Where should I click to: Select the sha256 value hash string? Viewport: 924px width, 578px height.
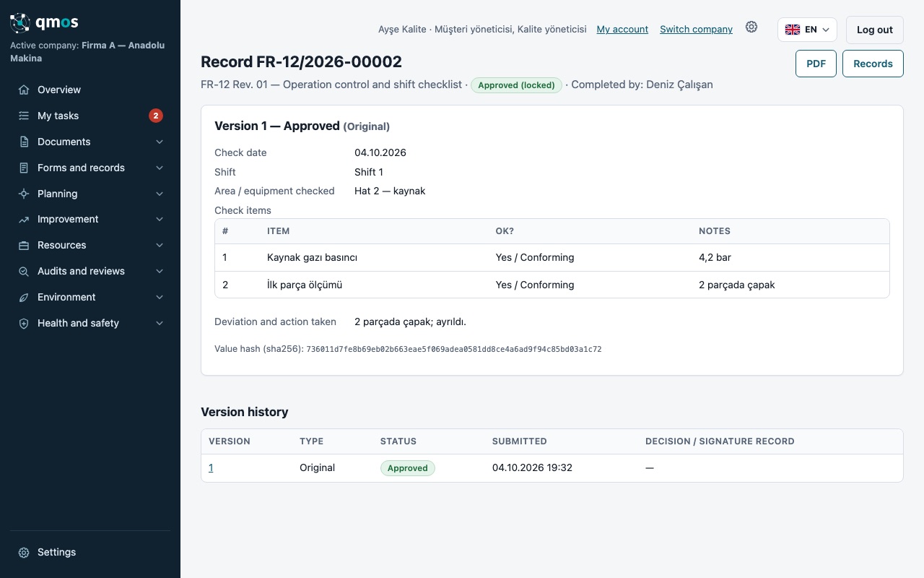(454, 349)
